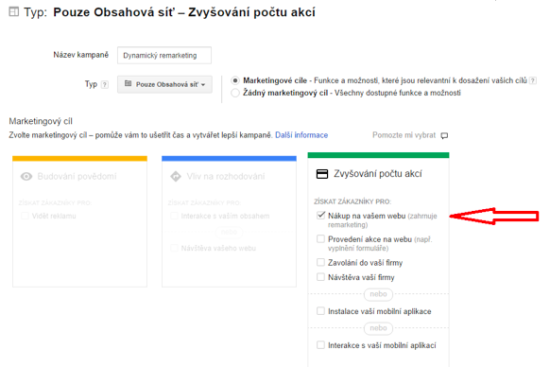The height and width of the screenshot is (367, 550).
Task: Open the Typ help question mark
Action: (x=105, y=85)
